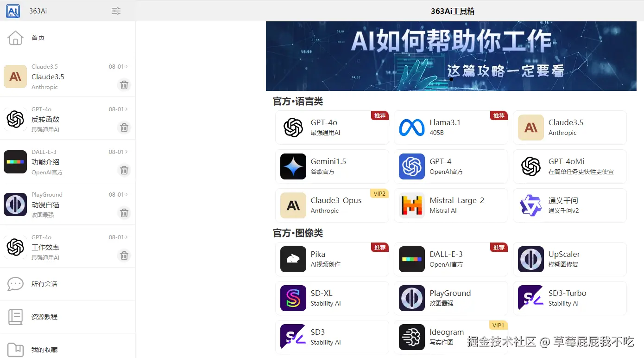
Task: Expand the 功能介绍 conversation date chevron
Action: click(x=127, y=152)
